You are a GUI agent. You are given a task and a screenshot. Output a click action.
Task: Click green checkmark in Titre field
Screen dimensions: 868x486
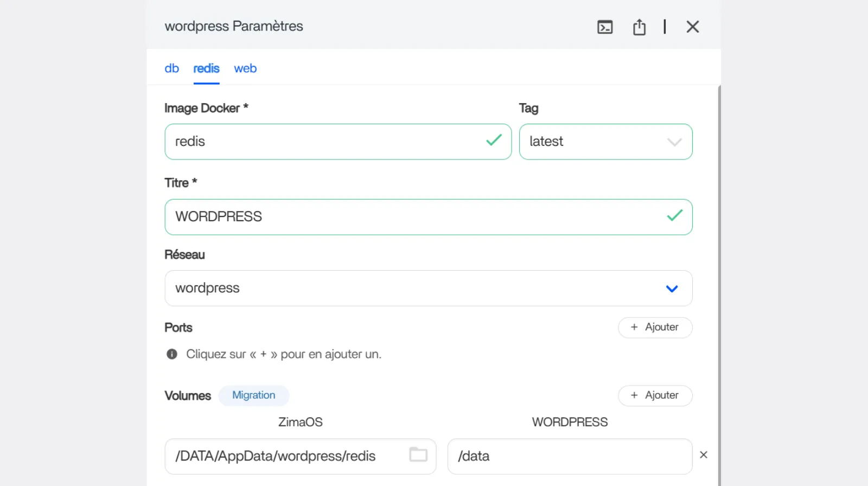click(674, 216)
